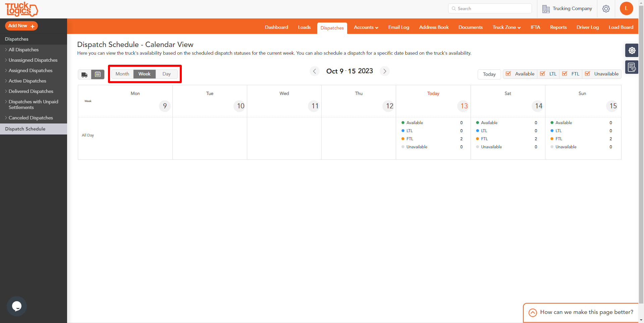Toggle the LTL filter checkbox

point(543,74)
